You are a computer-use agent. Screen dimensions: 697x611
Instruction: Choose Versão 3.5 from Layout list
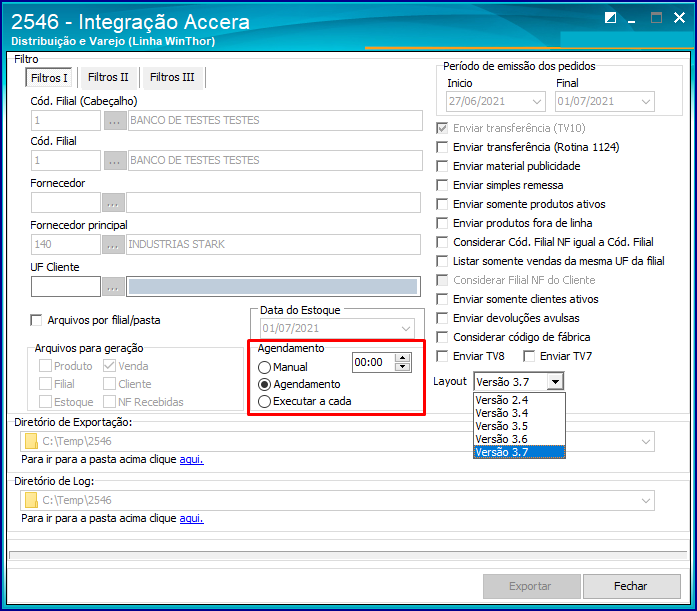[x=519, y=426]
